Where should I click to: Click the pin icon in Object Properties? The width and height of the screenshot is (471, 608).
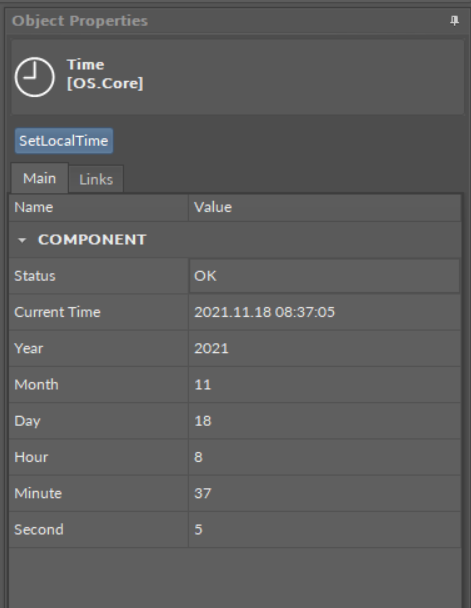[x=454, y=21]
